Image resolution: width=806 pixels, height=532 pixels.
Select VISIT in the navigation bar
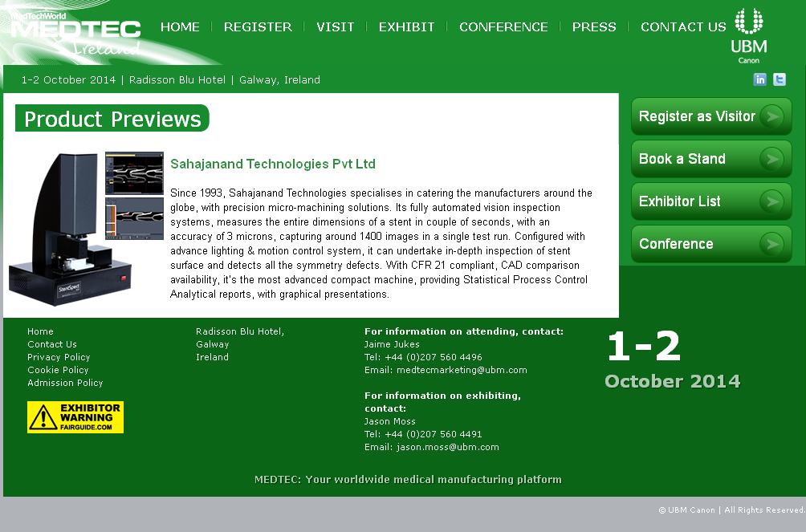[335, 26]
